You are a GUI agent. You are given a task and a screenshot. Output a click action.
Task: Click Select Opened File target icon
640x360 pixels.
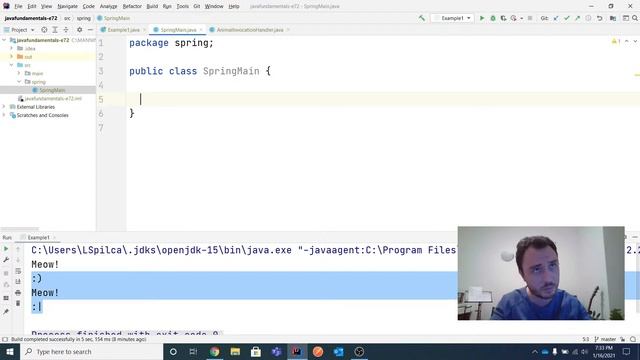point(44,30)
